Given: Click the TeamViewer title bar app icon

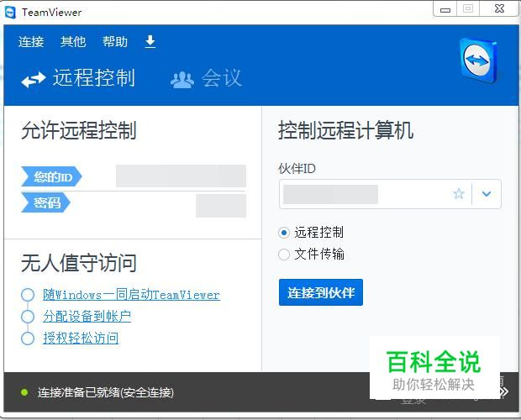Looking at the screenshot, I should (x=10, y=13).
